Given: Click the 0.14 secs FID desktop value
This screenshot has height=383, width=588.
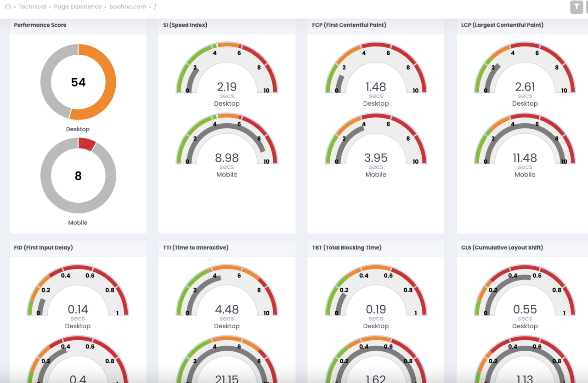Looking at the screenshot, I should 78,309.
